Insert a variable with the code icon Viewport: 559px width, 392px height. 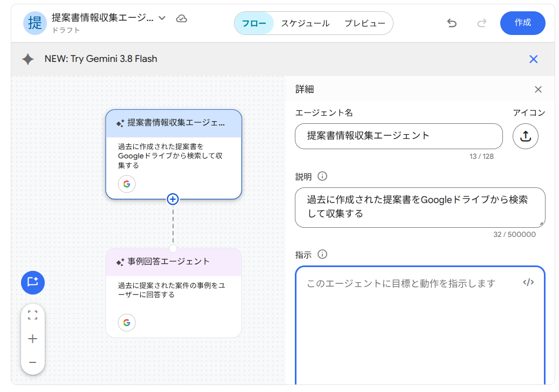[528, 282]
